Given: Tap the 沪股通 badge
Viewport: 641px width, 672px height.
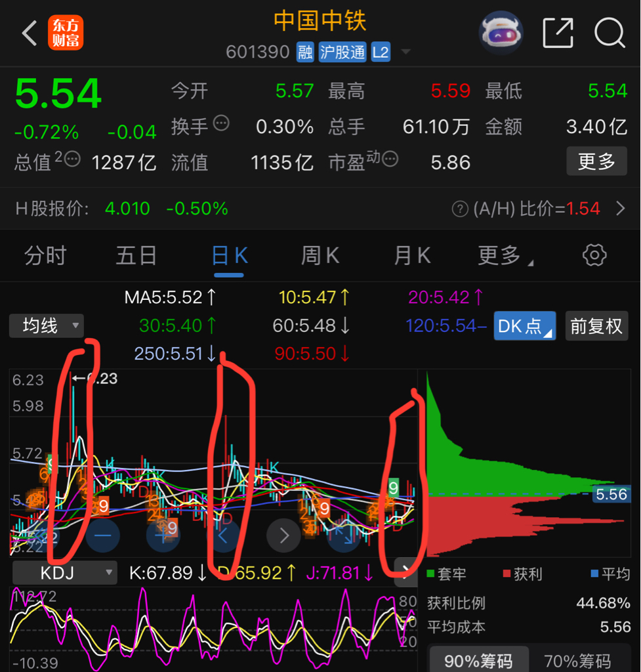Looking at the screenshot, I should 342,52.
